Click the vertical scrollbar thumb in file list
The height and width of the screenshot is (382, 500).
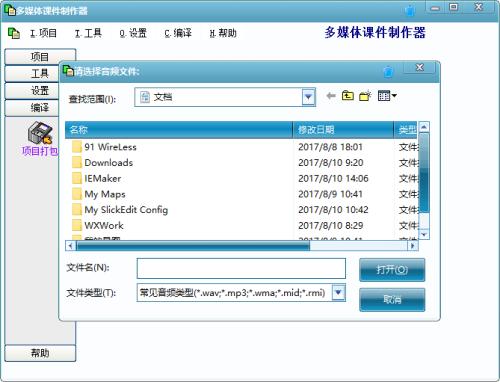point(424,173)
